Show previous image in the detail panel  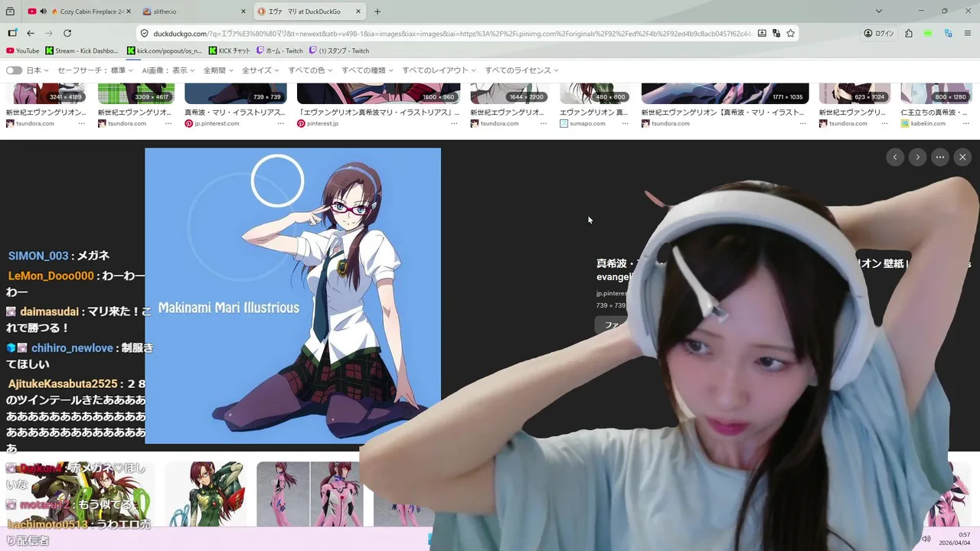[x=895, y=157]
